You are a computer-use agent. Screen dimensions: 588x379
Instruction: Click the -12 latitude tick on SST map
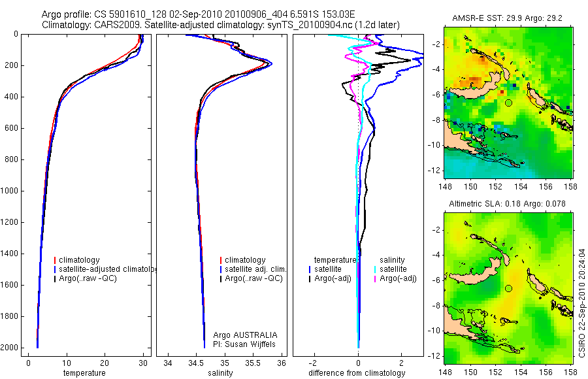(435, 171)
